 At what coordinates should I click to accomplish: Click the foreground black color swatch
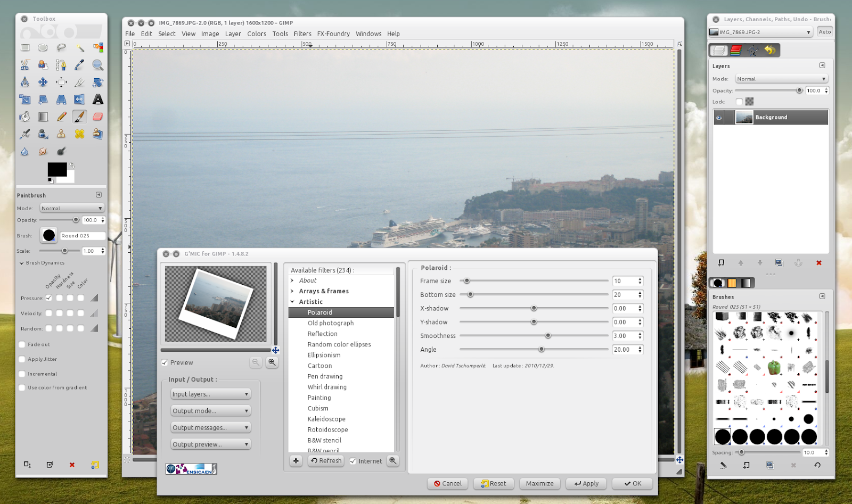click(57, 169)
